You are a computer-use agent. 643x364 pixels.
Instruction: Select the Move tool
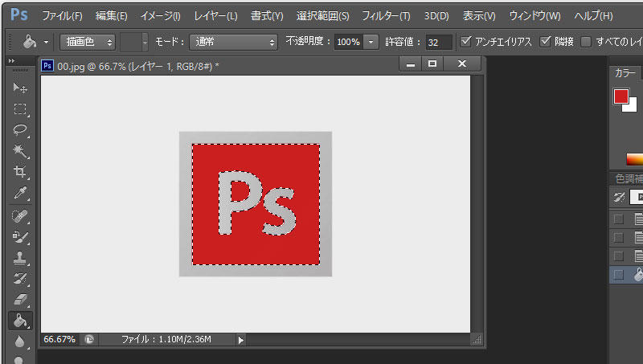point(19,88)
